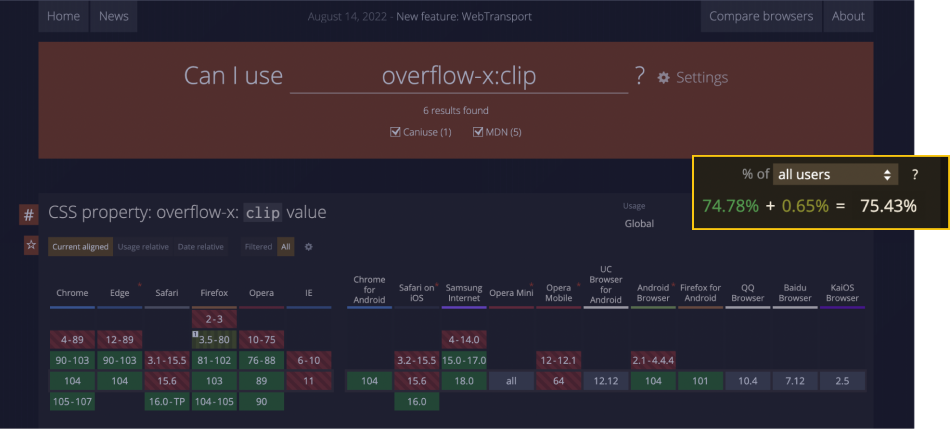Screen dimensions: 950x429
Task: Switch to Usage relative view
Action: [x=143, y=247]
